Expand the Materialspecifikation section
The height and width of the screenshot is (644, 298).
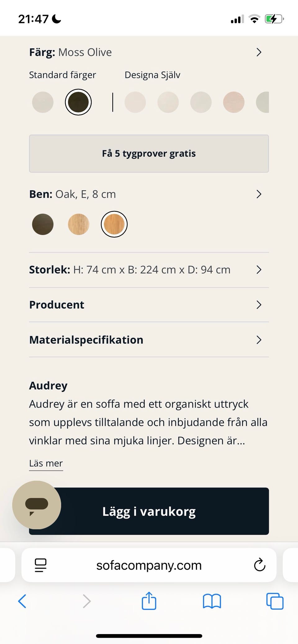point(259,340)
